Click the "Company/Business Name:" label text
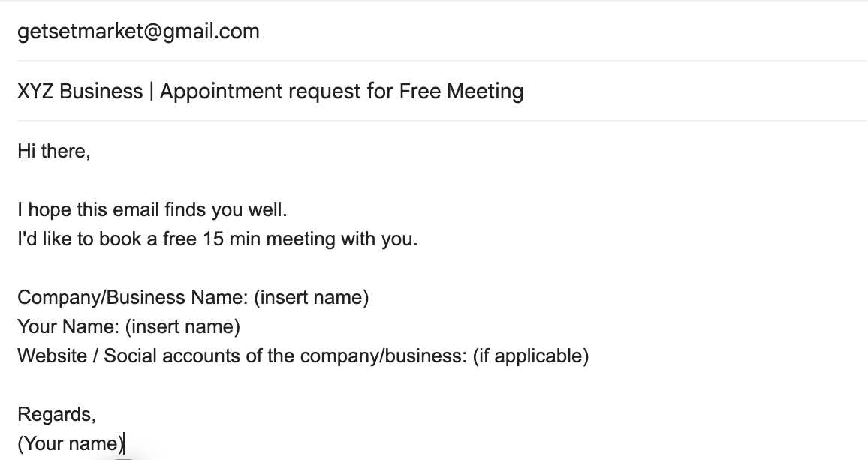 [x=132, y=297]
